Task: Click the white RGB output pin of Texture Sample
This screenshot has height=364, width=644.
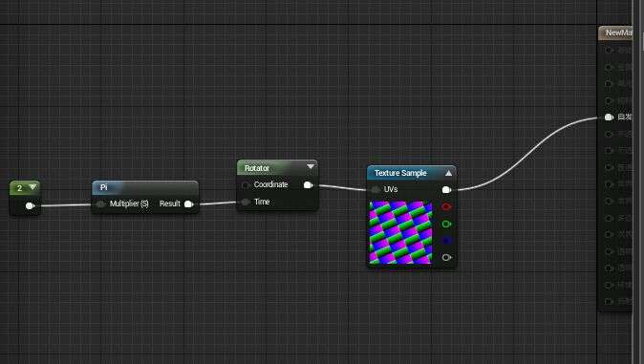Action: coord(446,189)
